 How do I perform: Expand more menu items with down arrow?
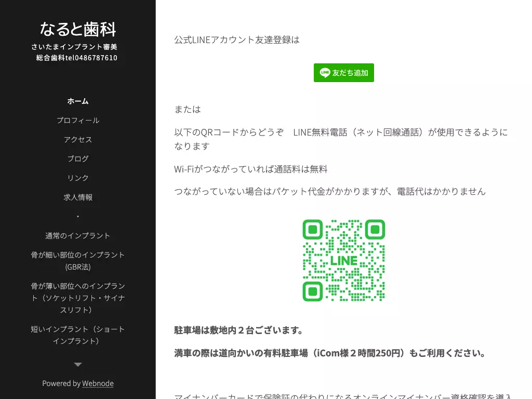pyautogui.click(x=78, y=365)
